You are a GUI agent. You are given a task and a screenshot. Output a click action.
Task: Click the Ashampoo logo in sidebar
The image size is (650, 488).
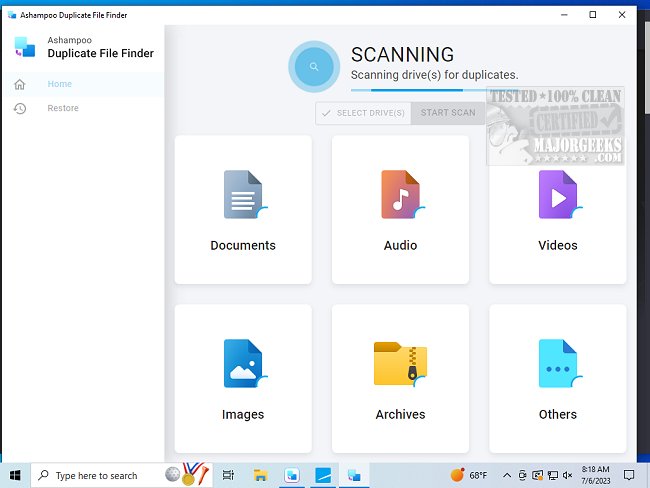point(25,46)
